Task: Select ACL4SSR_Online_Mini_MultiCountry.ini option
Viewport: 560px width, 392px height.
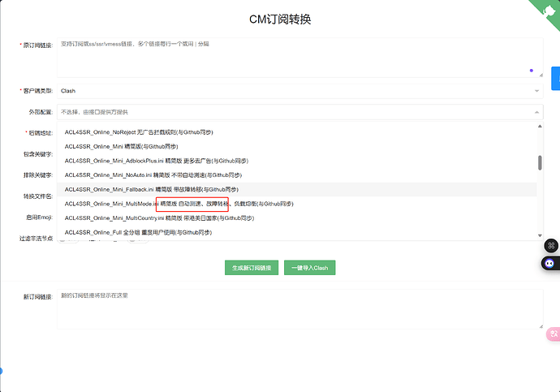Action: 297,218
